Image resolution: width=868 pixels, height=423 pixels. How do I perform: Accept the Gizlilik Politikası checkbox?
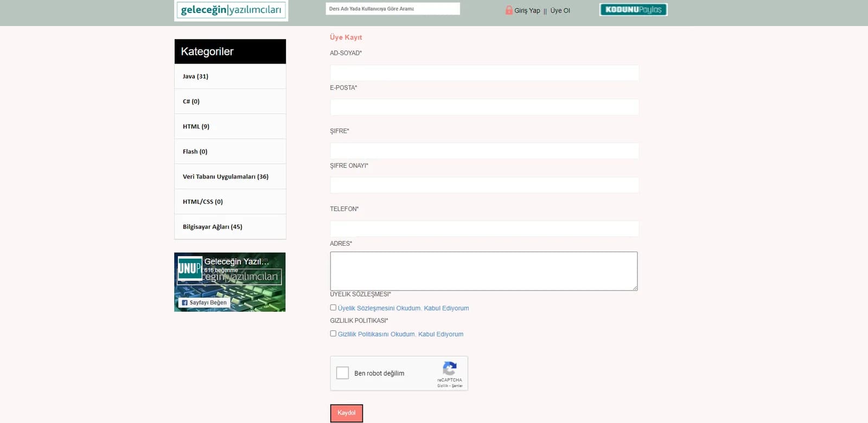click(333, 334)
